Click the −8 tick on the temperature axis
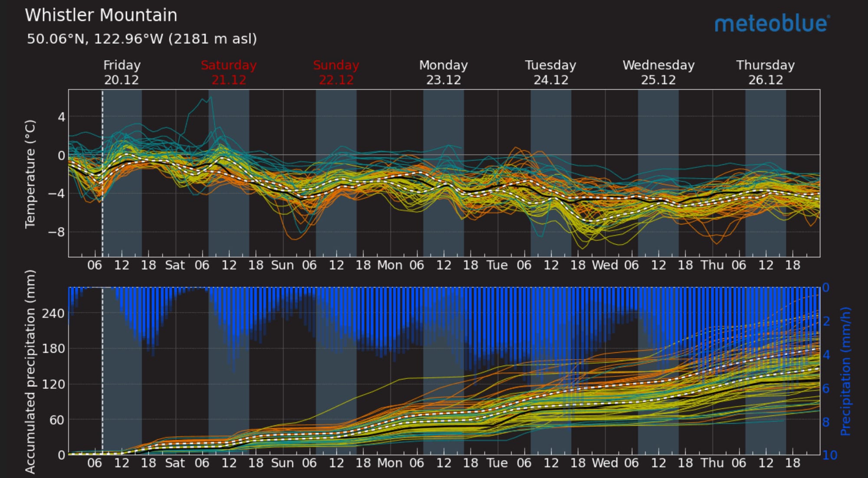Image resolution: width=868 pixels, height=478 pixels. (56, 232)
